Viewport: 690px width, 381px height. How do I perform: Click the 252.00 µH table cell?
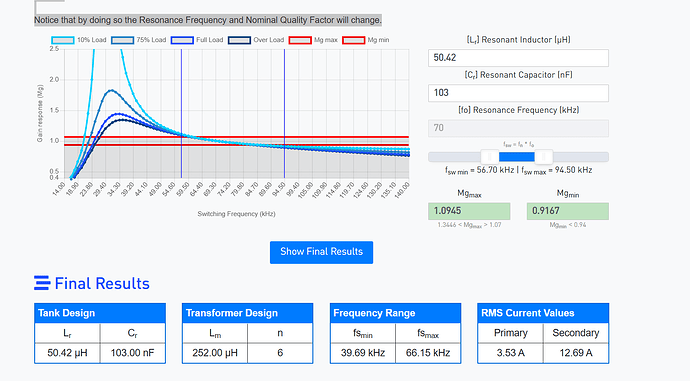pos(215,353)
